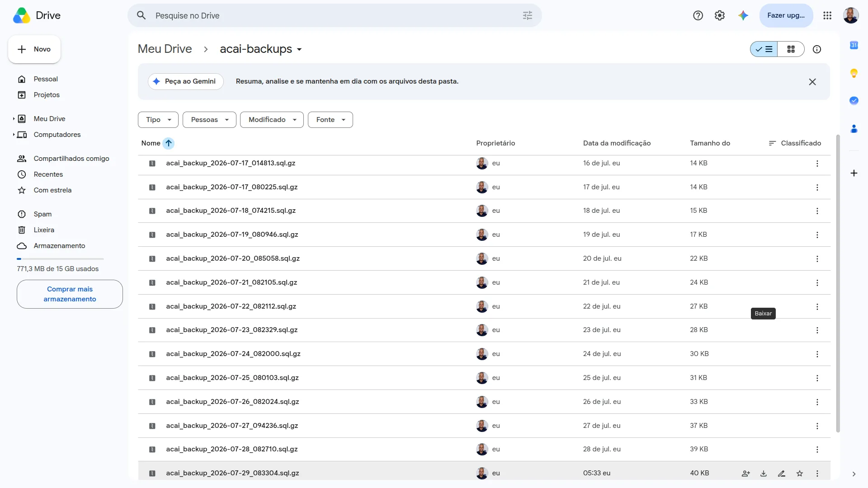Star the 07-29 backup file
The height and width of the screenshot is (488, 868).
[x=800, y=474]
